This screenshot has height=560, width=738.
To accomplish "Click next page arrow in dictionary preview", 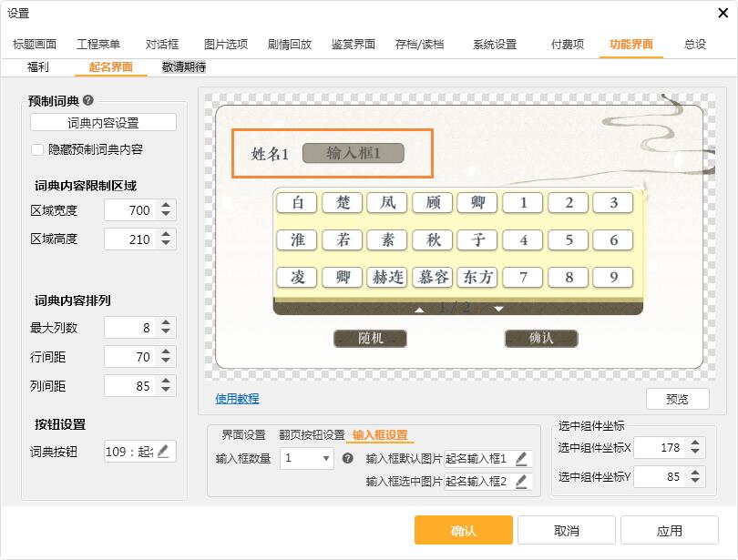I will click(x=498, y=310).
